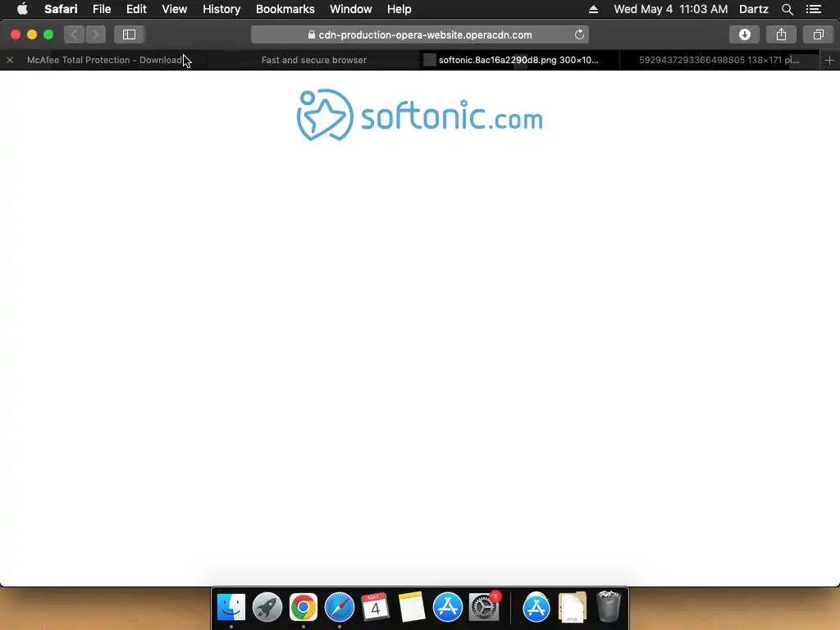Go forward with the forward arrow

point(95,34)
